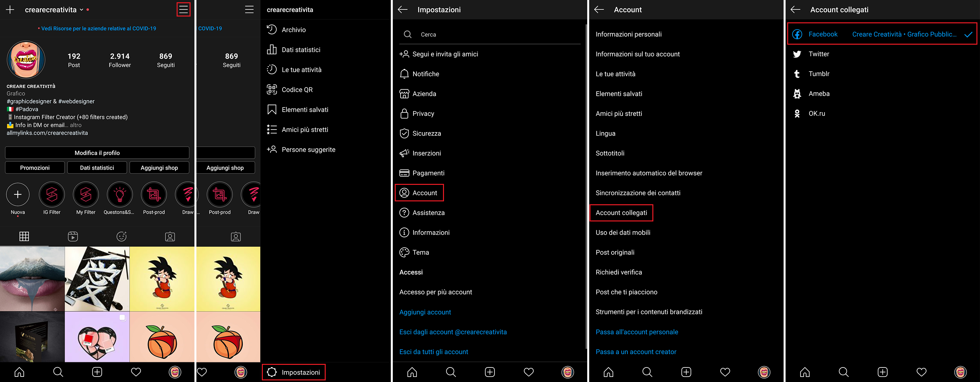Tap search icon in Account bottom bar
Viewport: 980px width, 382px height.
click(x=647, y=372)
